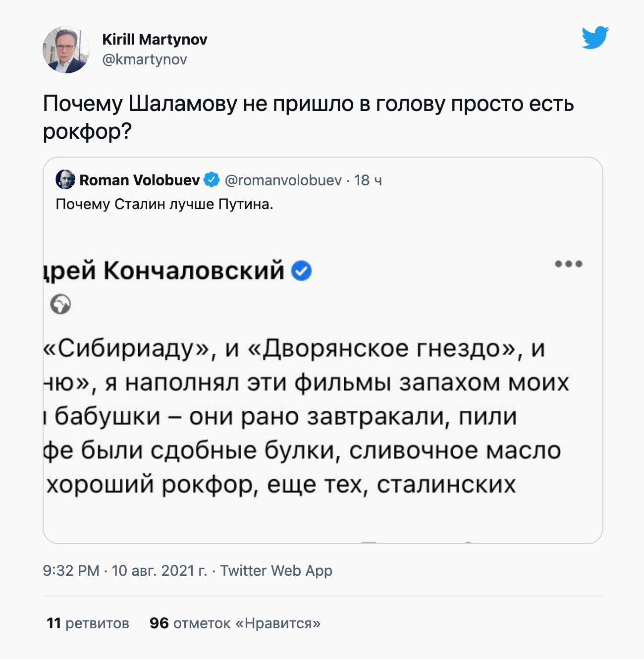Click the "Twitter Web App" source link
Viewport: 644px width, 659px height.
click(276, 571)
